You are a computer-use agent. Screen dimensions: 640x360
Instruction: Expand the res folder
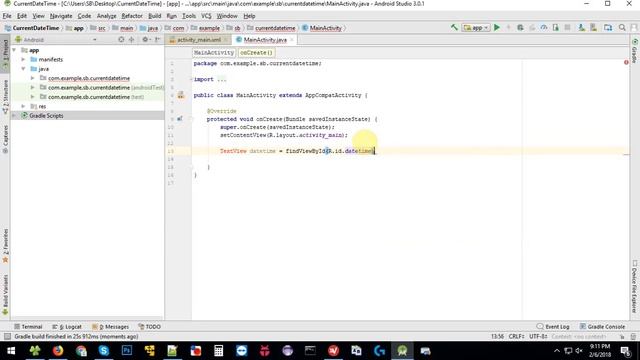click(24, 106)
